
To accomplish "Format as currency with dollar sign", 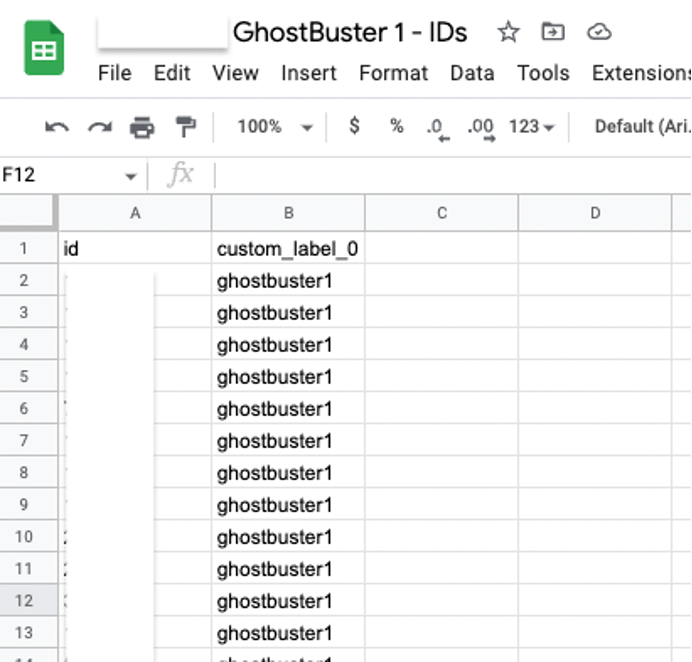I will (354, 126).
